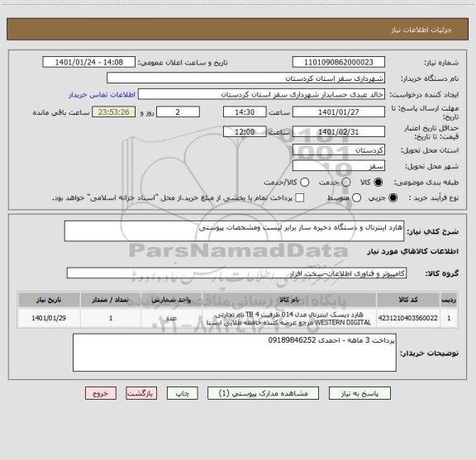Click the remaining days field showing 2
This screenshot has width=476, height=460.
(x=178, y=112)
